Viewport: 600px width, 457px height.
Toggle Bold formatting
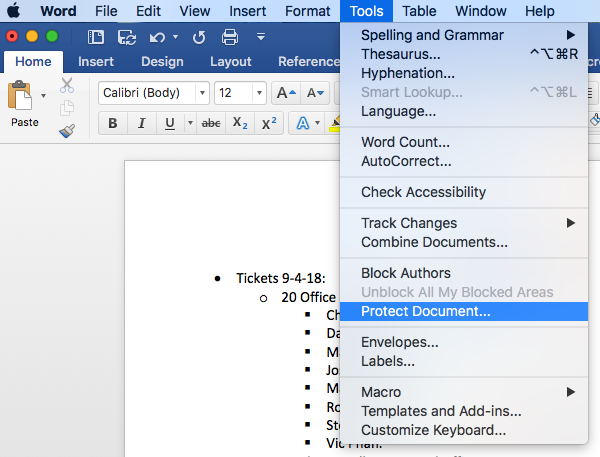coord(112,123)
